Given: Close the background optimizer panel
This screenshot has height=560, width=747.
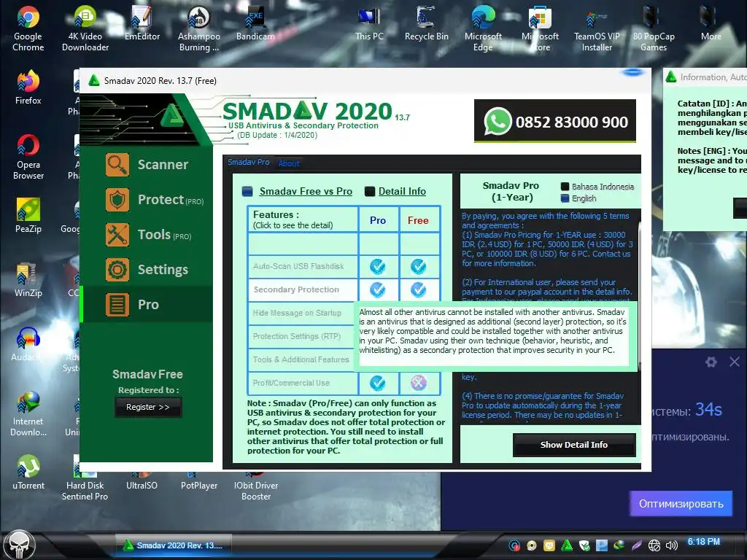Looking at the screenshot, I should (734, 362).
